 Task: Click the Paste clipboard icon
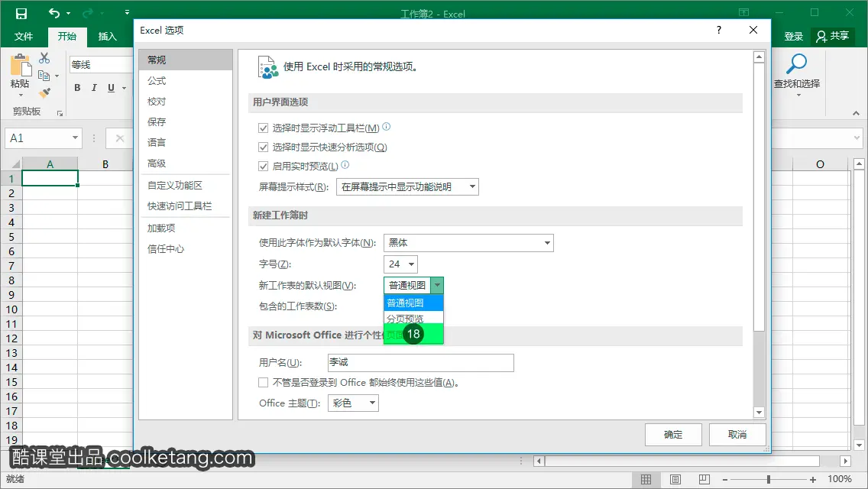pos(21,66)
